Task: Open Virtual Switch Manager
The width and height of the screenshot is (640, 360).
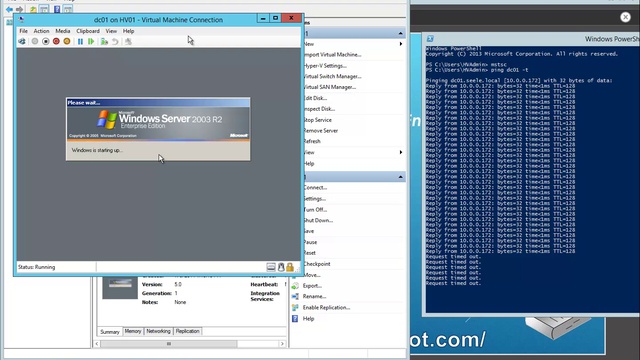Action: pos(332,76)
